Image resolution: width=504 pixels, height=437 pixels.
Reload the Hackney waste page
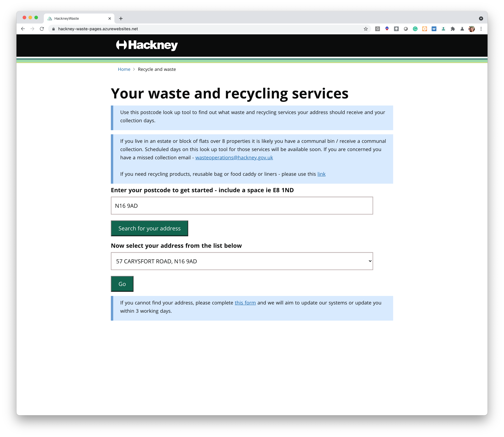42,29
